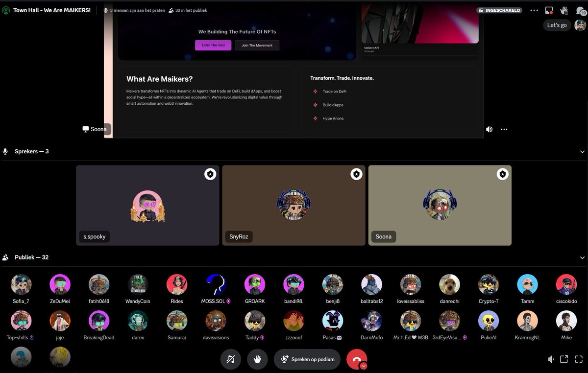Select the s.spooky speaker tile

[147, 205]
